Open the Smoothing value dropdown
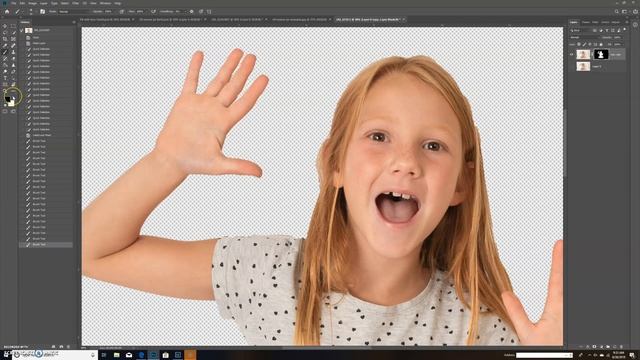The width and height of the screenshot is (640, 360). point(185,11)
